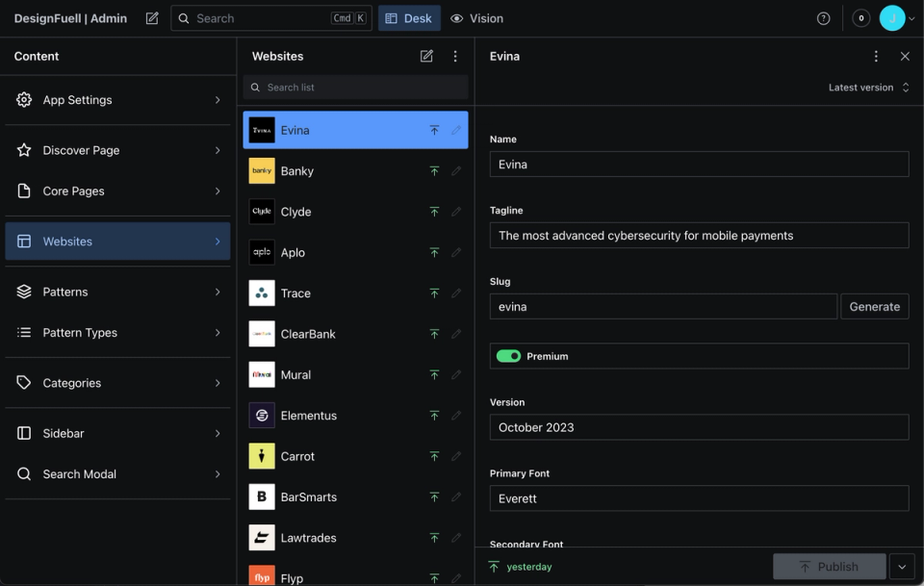Click the pencil edit icon next to ClearBank
This screenshot has width=924, height=586.
tap(455, 334)
